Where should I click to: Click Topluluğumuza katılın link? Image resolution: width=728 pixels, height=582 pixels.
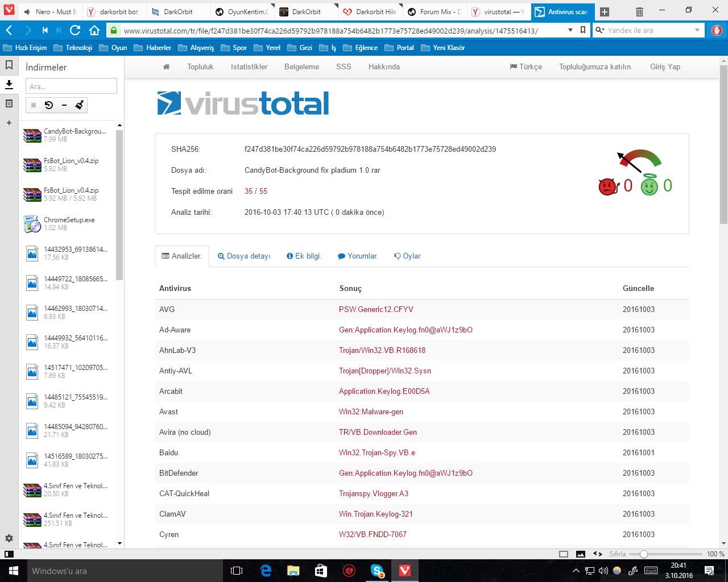[595, 67]
